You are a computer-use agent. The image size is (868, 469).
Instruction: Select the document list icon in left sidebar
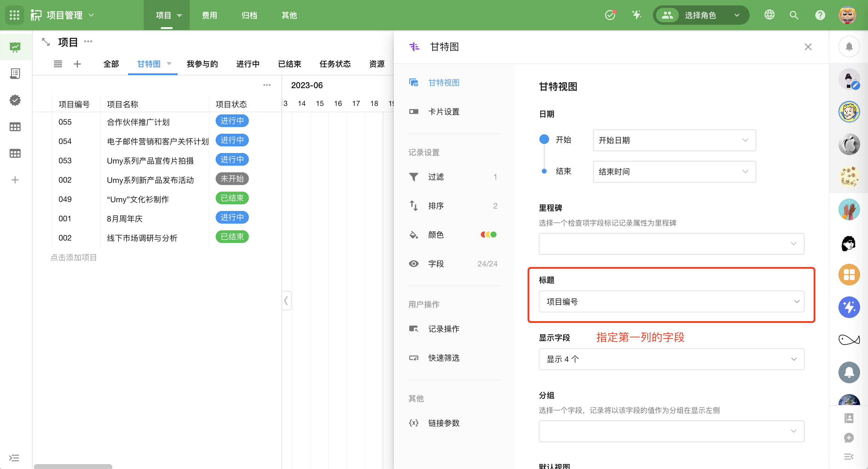tap(15, 73)
